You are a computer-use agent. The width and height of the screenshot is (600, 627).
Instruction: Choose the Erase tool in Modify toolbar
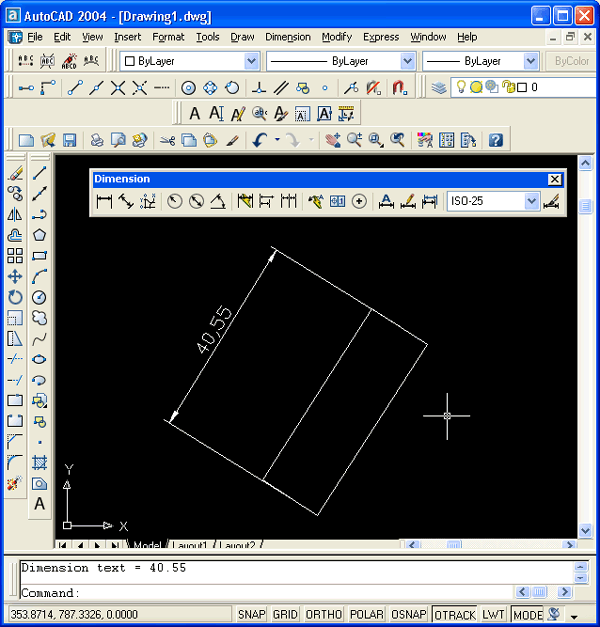click(x=15, y=173)
